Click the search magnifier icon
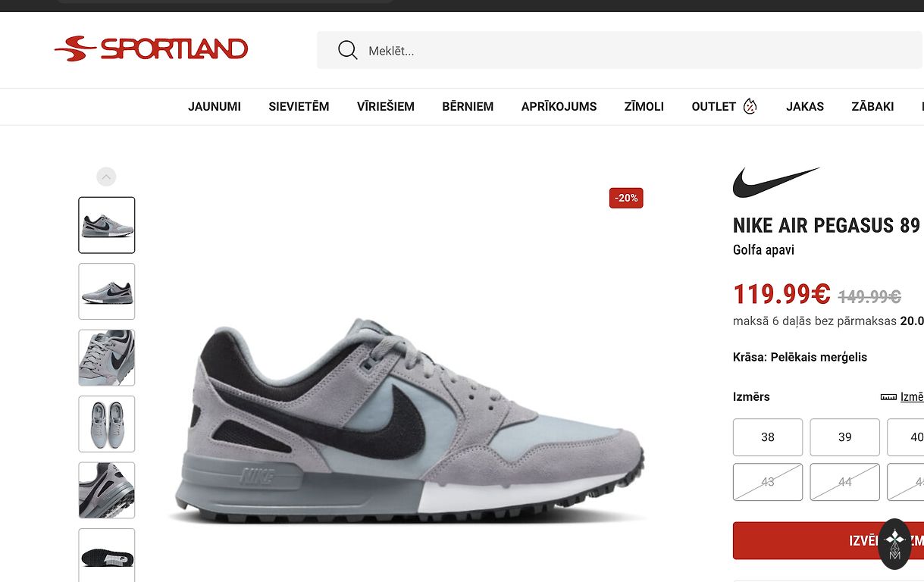The height and width of the screenshot is (582, 924). coord(347,51)
